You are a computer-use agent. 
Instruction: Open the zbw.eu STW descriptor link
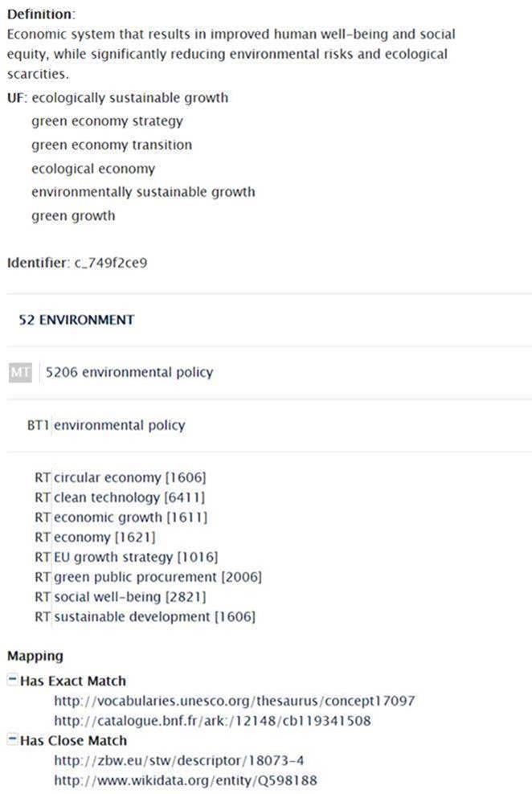[179, 760]
